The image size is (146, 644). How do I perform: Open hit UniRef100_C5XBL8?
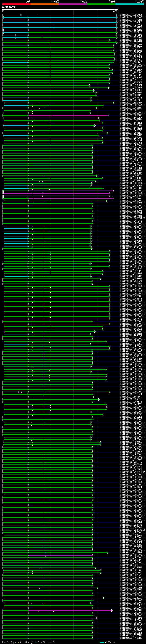(131, 22)
